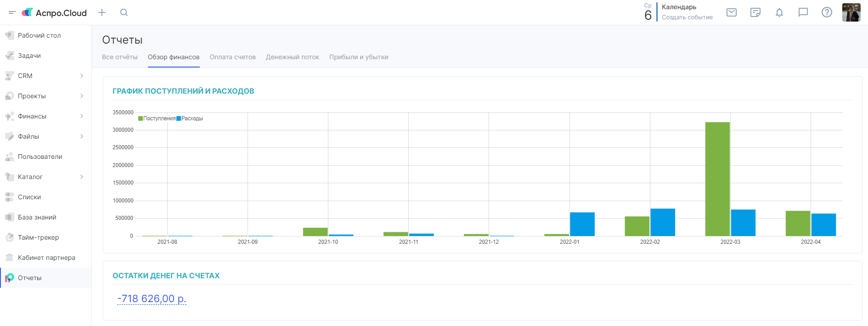Expand the CRM menu chevron

(x=82, y=76)
